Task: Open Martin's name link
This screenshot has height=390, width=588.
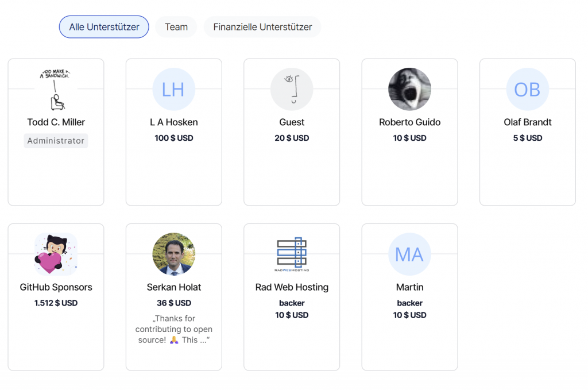Action: (x=409, y=287)
